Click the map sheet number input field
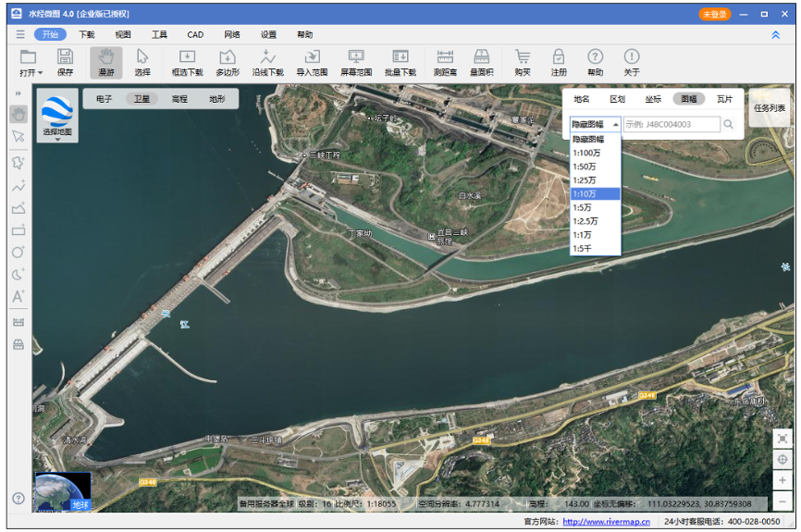 click(671, 124)
